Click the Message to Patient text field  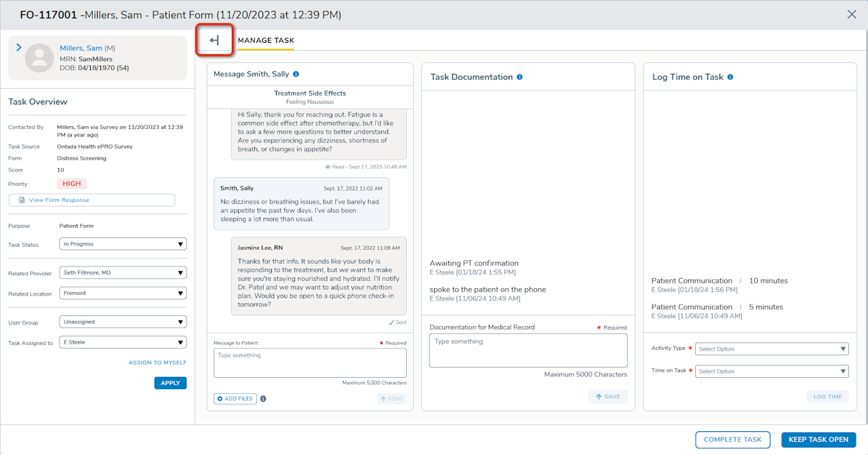(309, 362)
